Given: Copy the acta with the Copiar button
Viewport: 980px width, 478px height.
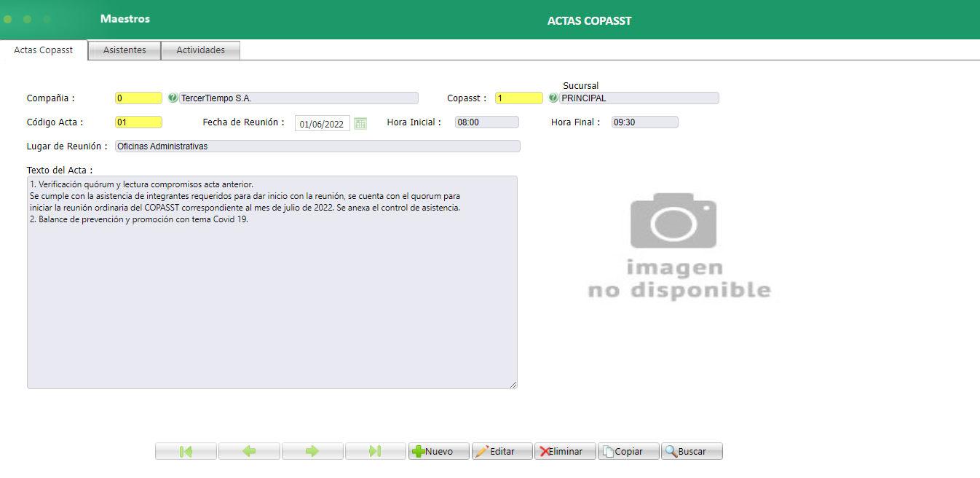Looking at the screenshot, I should coord(628,450).
